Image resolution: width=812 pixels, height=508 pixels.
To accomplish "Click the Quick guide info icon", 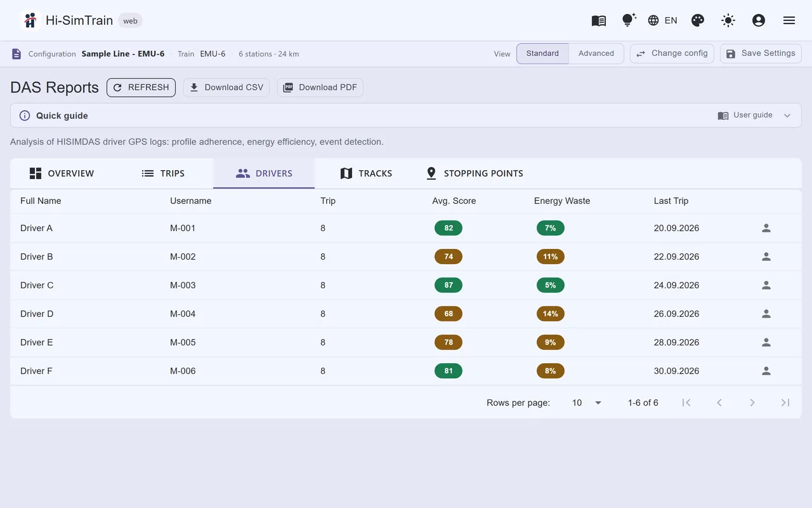I will click(25, 116).
